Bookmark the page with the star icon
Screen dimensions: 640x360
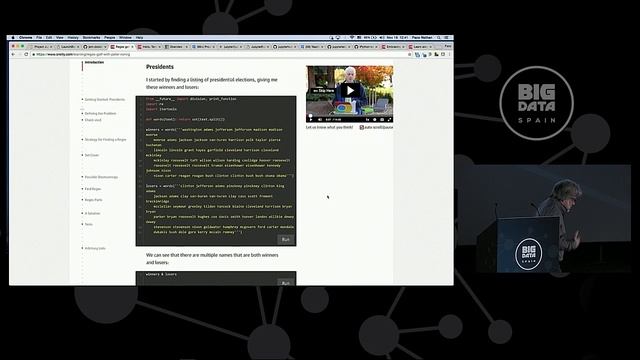(409, 54)
